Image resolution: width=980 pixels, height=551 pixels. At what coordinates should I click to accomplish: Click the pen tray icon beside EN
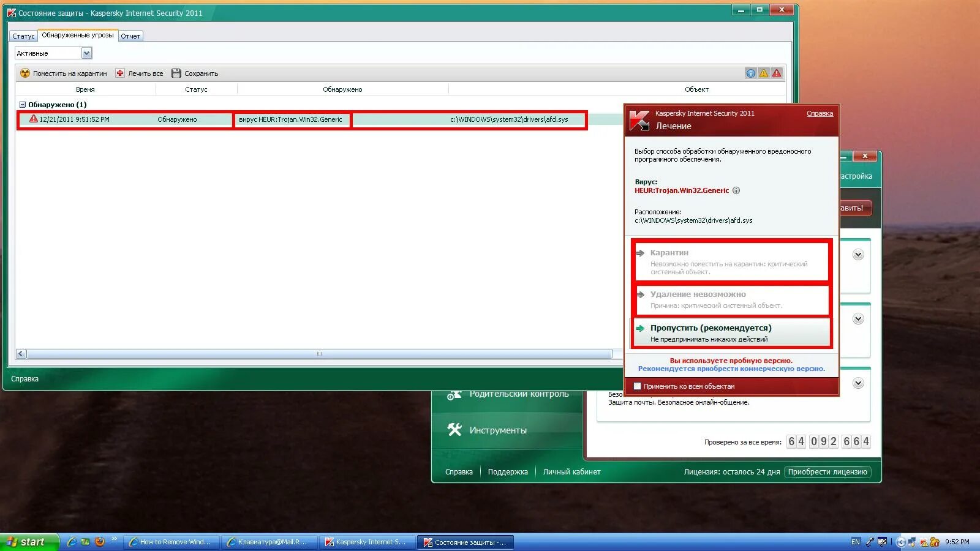[870, 542]
